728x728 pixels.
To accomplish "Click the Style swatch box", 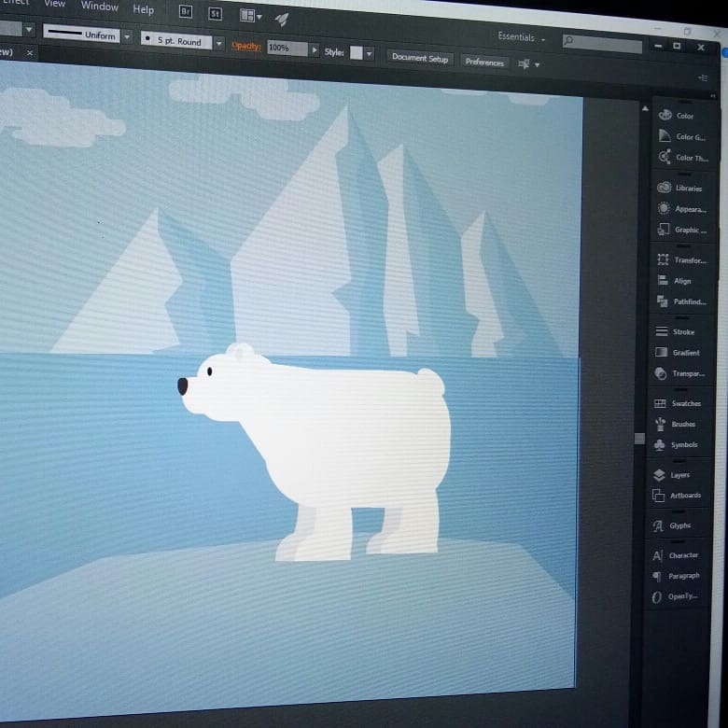I will point(357,52).
